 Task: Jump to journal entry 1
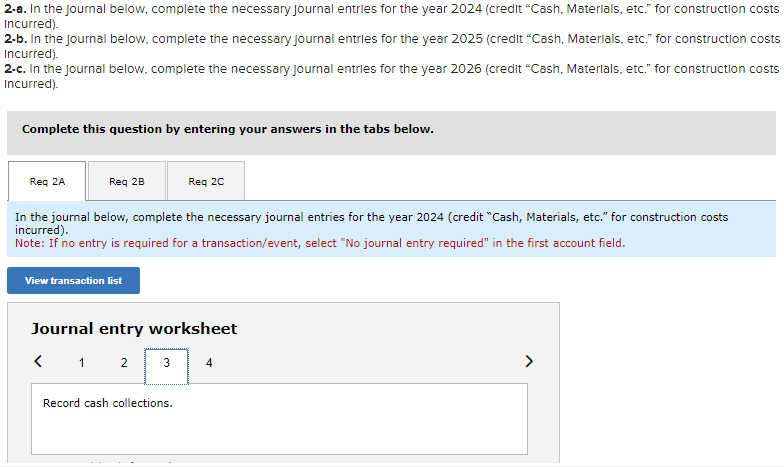[x=81, y=363]
